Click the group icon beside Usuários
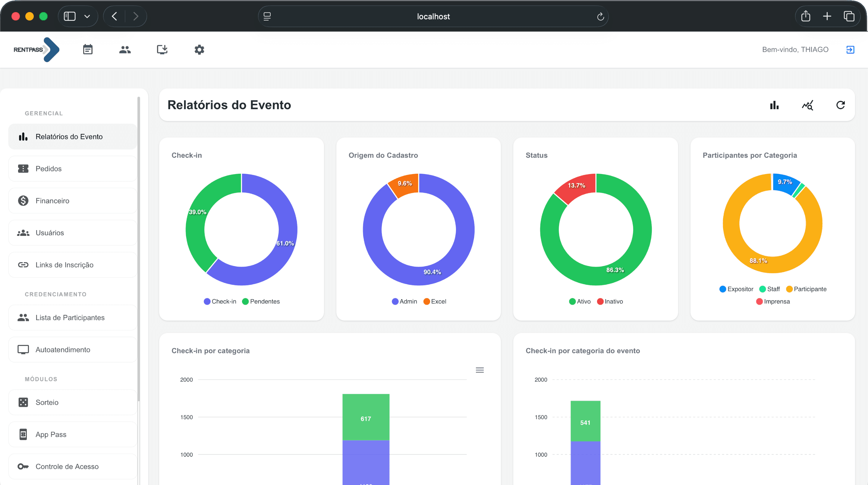868x485 pixels. [23, 233]
